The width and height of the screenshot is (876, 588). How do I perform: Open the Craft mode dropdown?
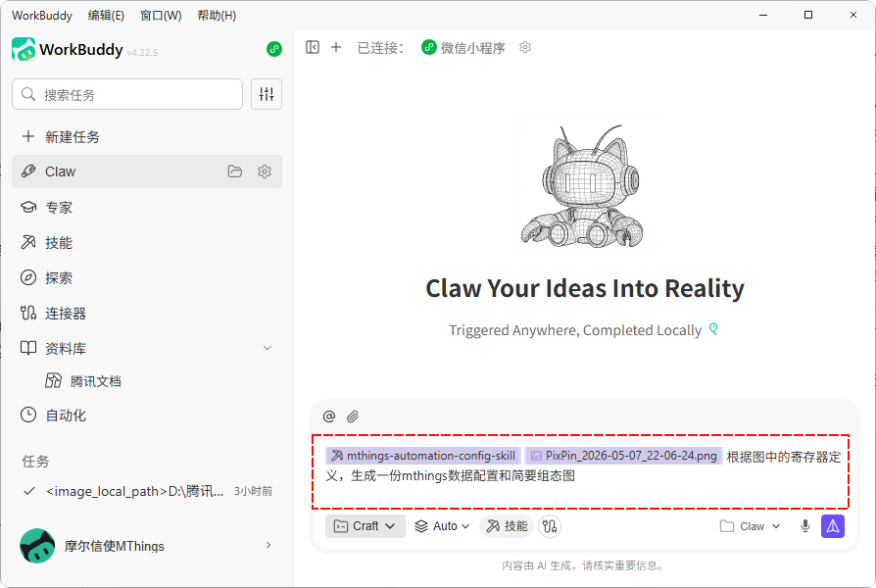pyautogui.click(x=365, y=526)
